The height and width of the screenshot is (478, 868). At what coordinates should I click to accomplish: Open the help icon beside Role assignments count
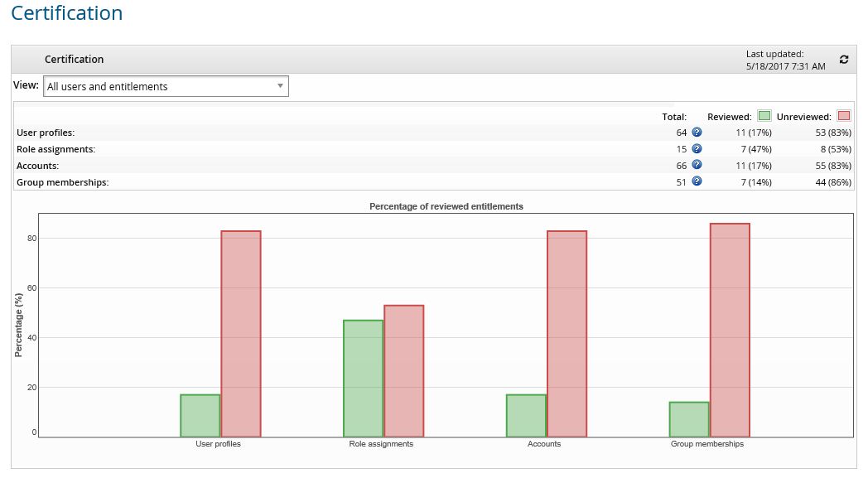tap(695, 148)
